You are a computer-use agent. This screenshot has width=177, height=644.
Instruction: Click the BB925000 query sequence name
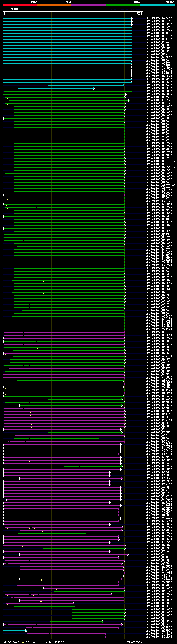point(11,9)
